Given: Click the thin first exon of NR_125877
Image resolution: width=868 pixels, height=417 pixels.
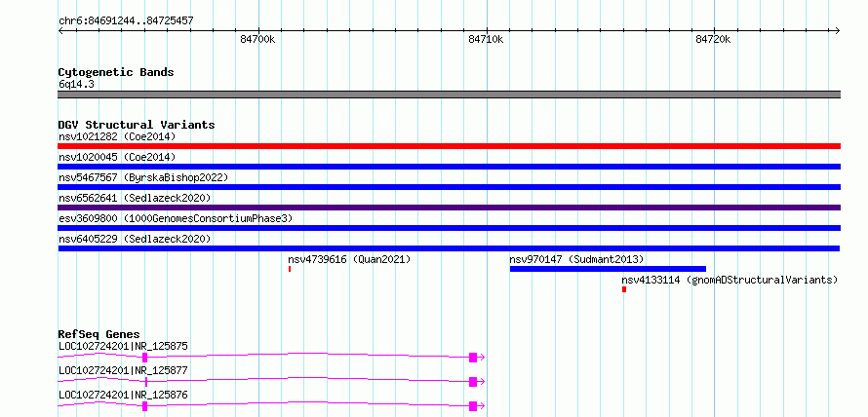Looking at the screenshot, I should coord(145,382).
